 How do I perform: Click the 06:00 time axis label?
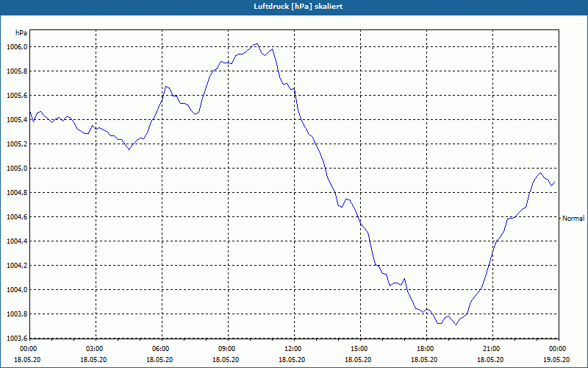pos(159,349)
